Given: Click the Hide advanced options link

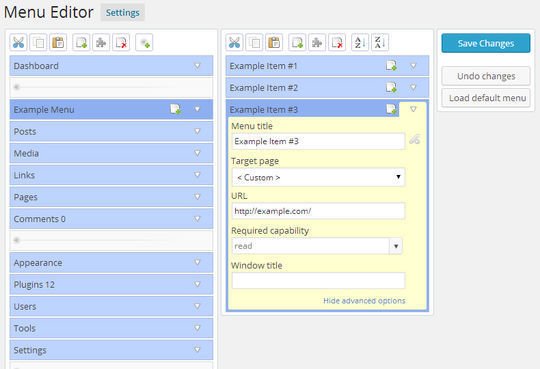Looking at the screenshot, I should (x=364, y=301).
